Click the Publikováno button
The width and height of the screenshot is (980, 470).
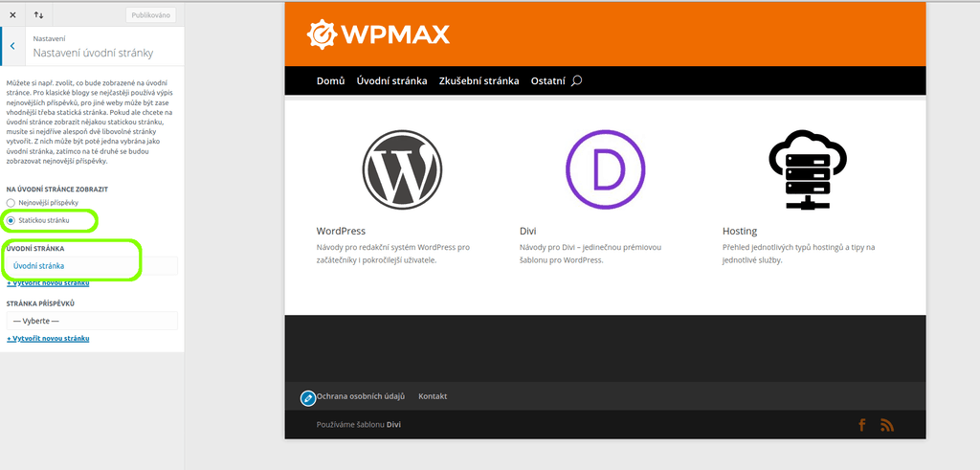click(150, 15)
